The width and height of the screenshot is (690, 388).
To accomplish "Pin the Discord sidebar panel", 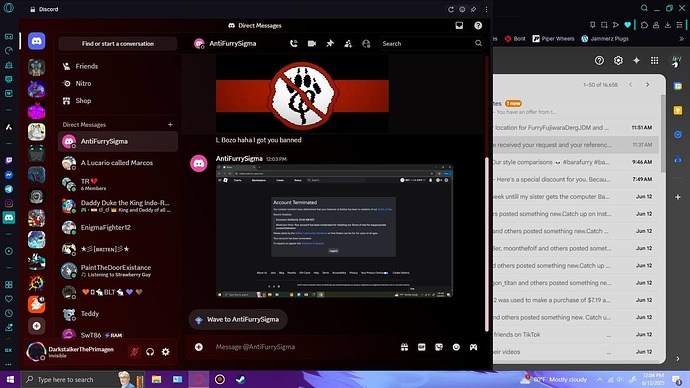I will click(473, 9).
